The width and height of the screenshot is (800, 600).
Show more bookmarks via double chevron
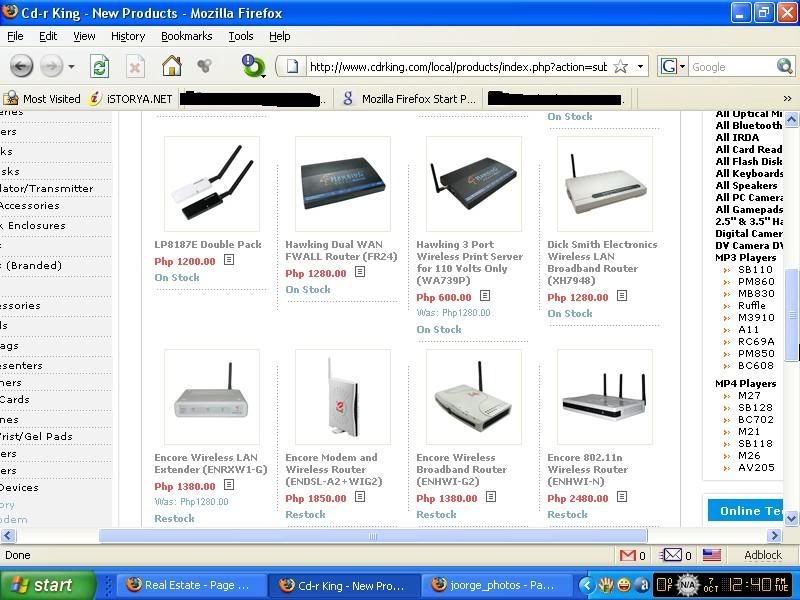pyautogui.click(x=787, y=98)
